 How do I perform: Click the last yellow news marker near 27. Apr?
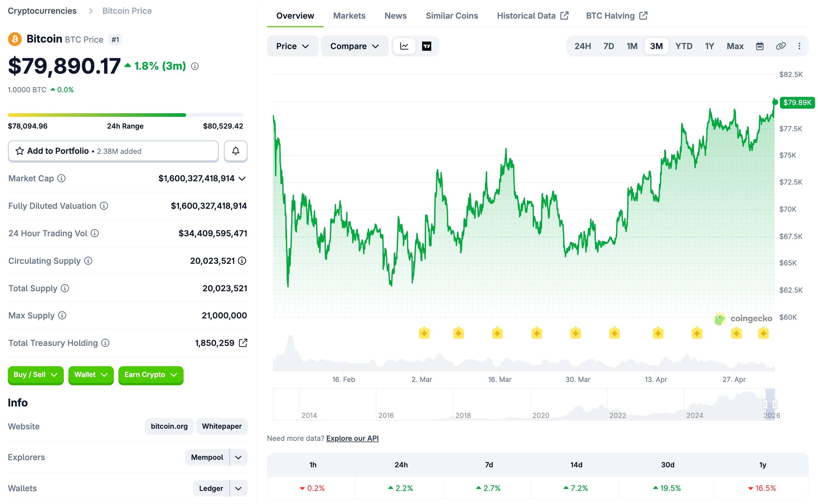point(763,333)
